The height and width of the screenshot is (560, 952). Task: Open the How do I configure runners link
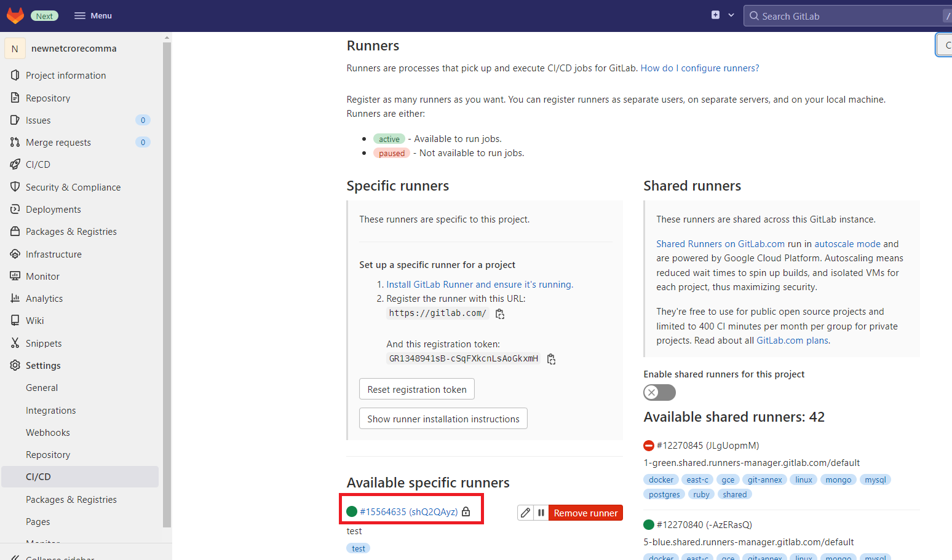pyautogui.click(x=699, y=68)
